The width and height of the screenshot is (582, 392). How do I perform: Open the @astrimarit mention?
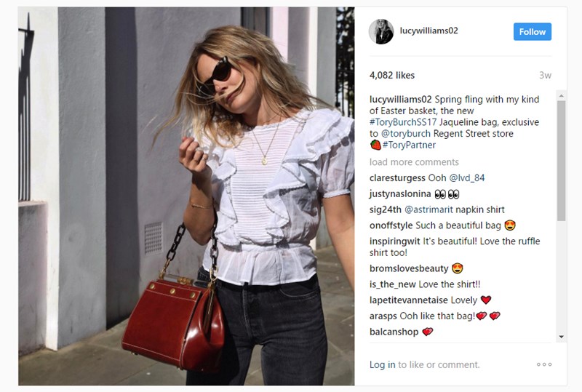click(428, 209)
